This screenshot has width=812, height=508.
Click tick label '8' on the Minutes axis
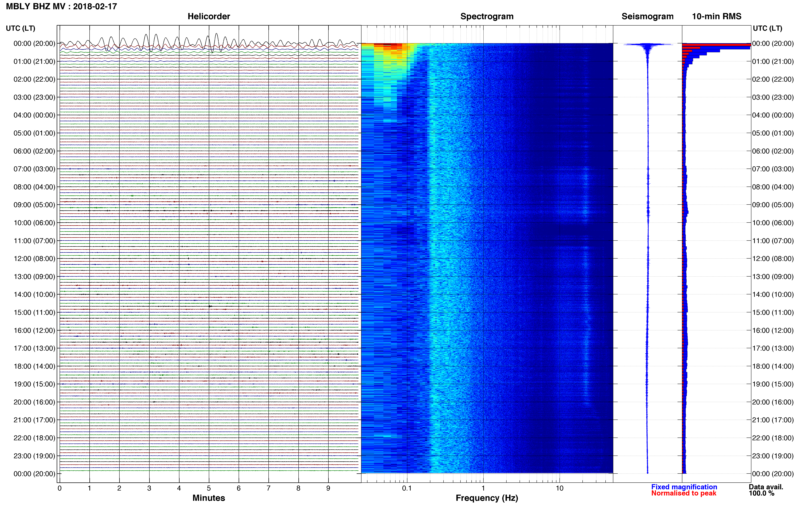[x=298, y=488]
